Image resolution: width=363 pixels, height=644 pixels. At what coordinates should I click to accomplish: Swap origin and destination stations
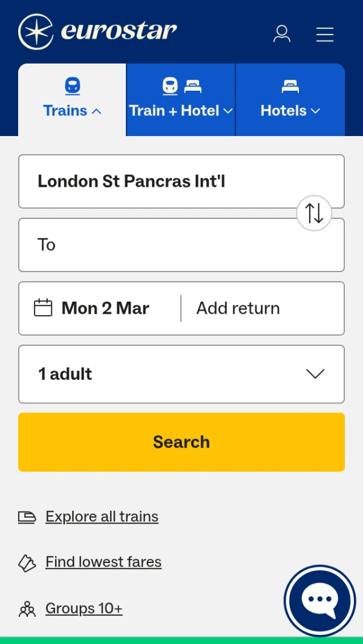(x=314, y=213)
